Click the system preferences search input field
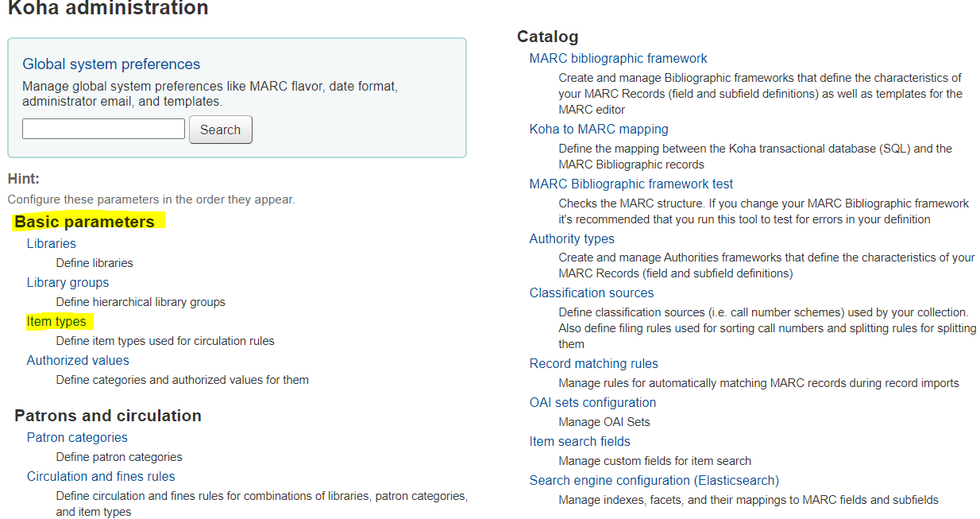980x519 pixels. pos(103,129)
